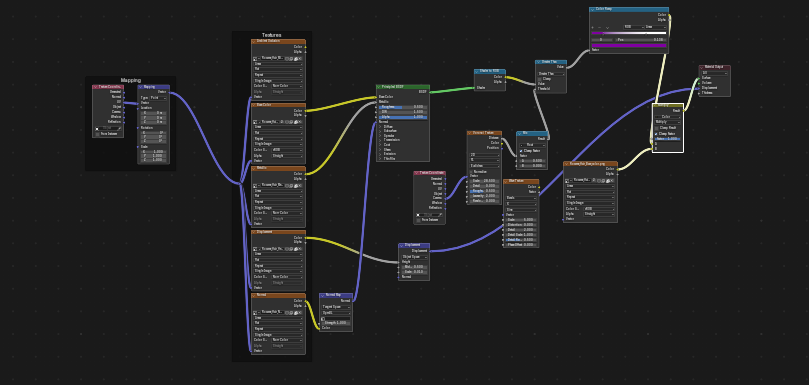Enable Clamp on the Greater Than node
Image resolution: width=809 pixels, height=385 pixels.
coord(540,79)
